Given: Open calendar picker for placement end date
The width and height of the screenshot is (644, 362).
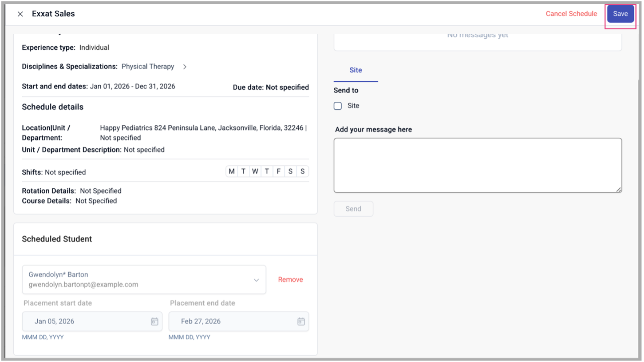Looking at the screenshot, I should (x=301, y=322).
